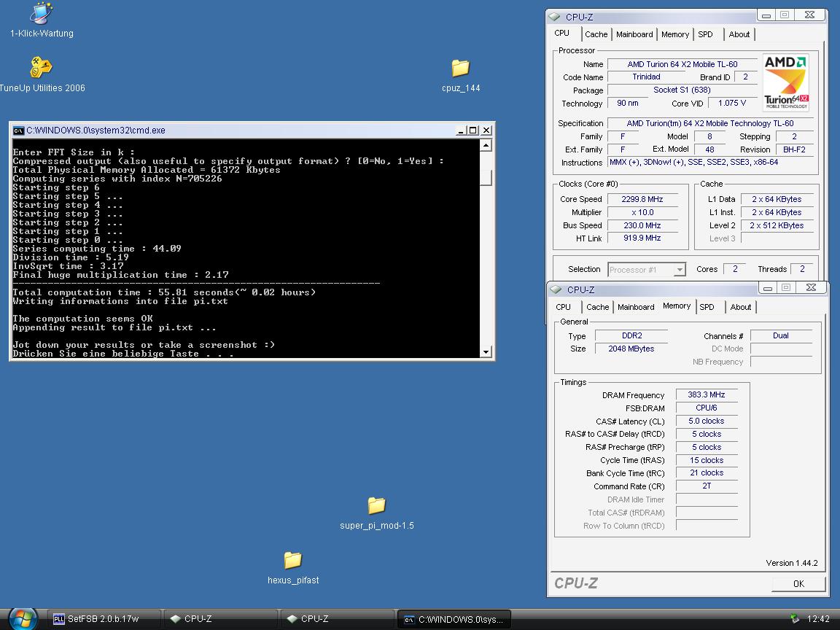Screen dimensions: 840x630
Task: Open the Cache tab in the upper CPU-Z window
Action: point(596,34)
